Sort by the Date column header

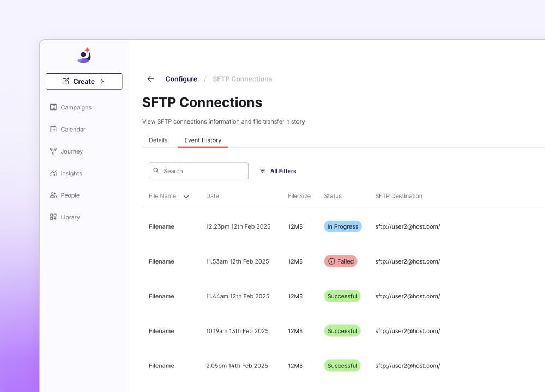(x=213, y=196)
